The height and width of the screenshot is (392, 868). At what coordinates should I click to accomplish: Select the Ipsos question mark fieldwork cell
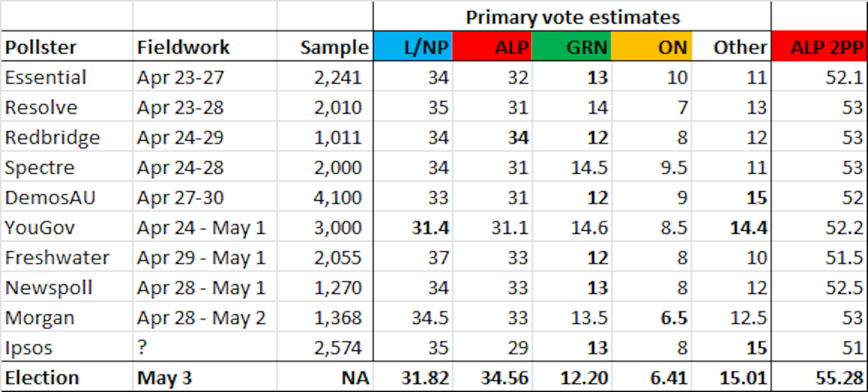(142, 347)
